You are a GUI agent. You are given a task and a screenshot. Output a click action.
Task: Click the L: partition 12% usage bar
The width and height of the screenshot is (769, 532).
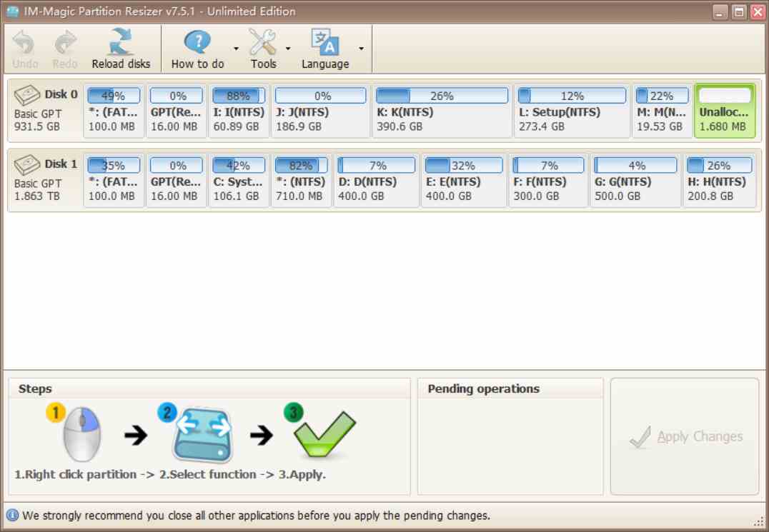click(572, 96)
